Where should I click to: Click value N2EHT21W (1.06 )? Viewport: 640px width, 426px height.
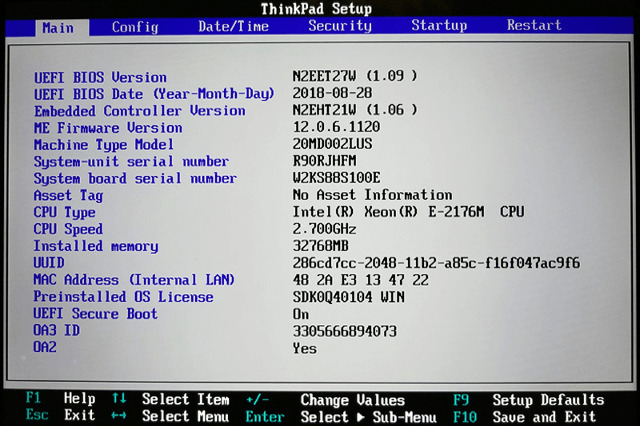(355, 109)
